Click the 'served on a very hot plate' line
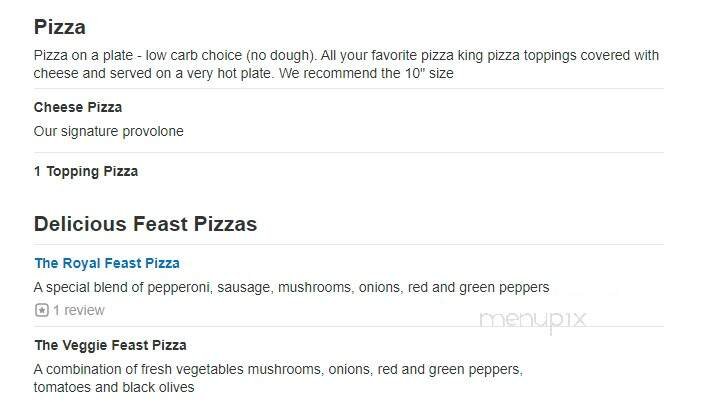Image resolution: width=712 pixels, height=402 pixels. [244, 74]
